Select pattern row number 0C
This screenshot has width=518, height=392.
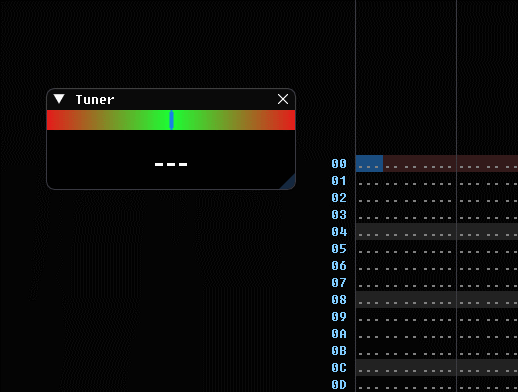(x=339, y=368)
